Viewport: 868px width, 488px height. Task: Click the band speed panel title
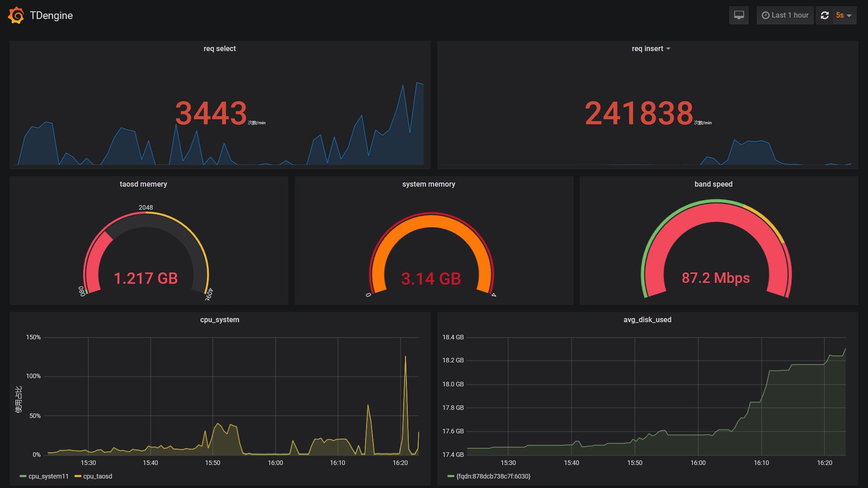[x=713, y=184]
